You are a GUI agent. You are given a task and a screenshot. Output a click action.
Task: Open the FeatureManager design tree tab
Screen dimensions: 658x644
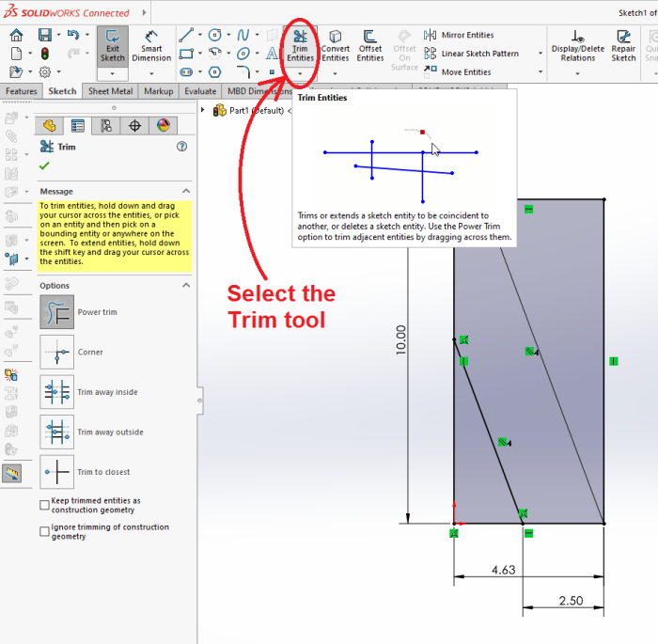[49, 126]
